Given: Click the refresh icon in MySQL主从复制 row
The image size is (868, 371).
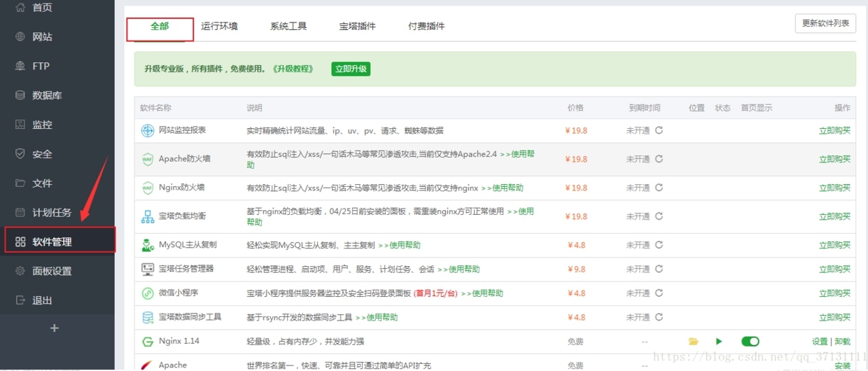Looking at the screenshot, I should pyautogui.click(x=659, y=245).
